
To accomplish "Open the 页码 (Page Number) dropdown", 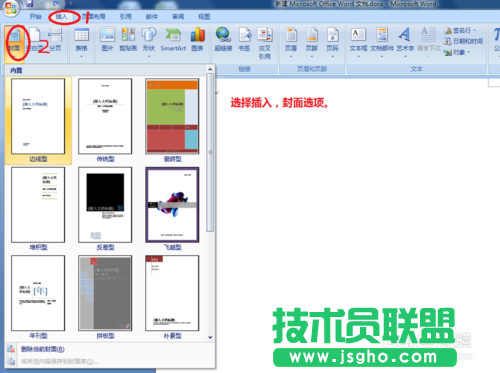I will [x=332, y=43].
